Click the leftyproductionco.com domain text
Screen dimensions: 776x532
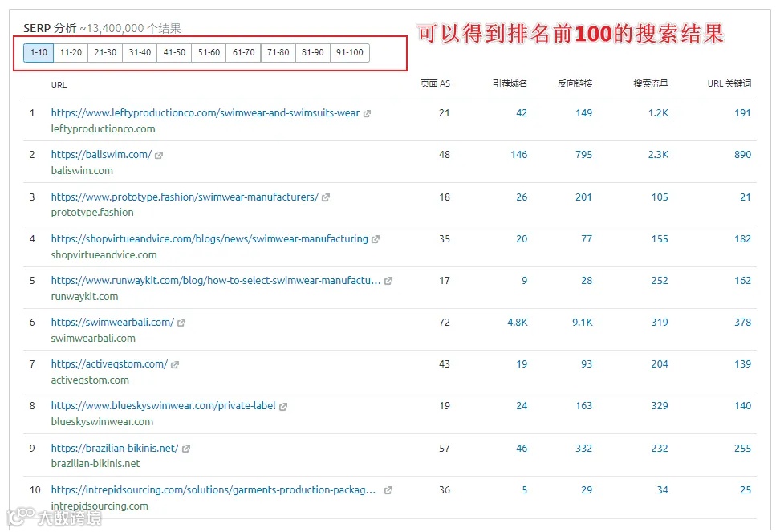103,128
